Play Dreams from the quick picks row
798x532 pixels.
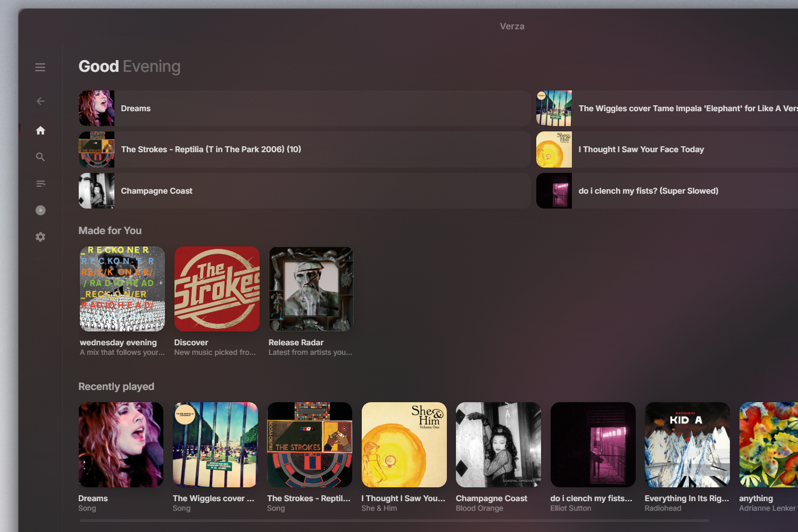[304, 108]
